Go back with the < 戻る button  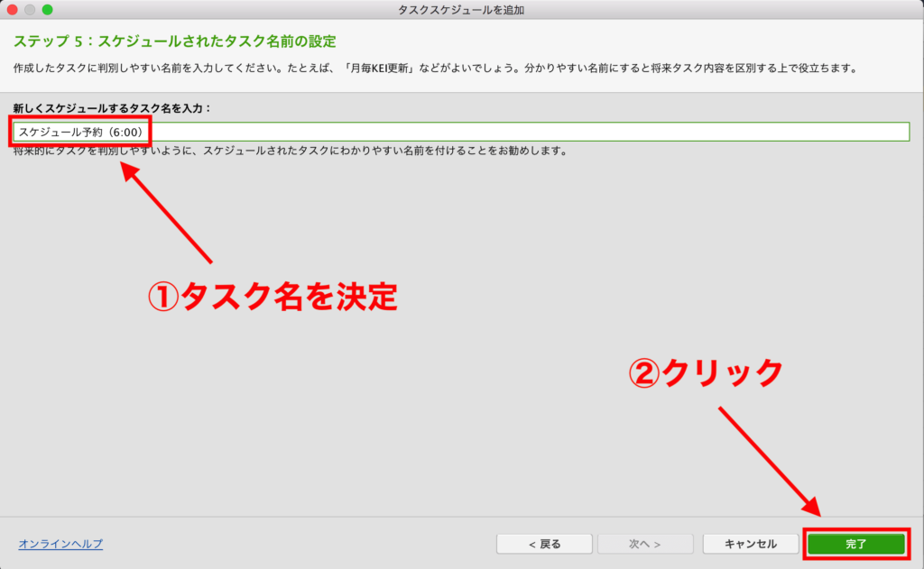point(544,544)
